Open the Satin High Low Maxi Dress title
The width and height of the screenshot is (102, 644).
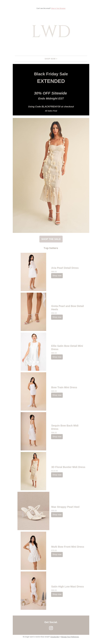point(68,586)
